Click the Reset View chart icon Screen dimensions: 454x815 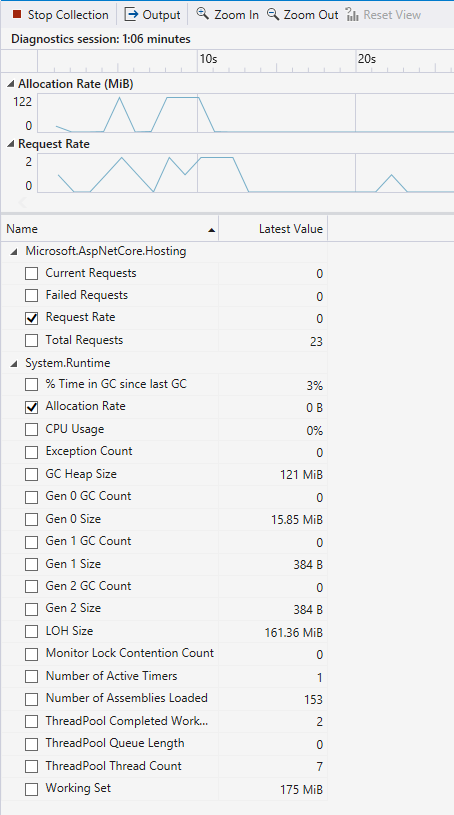coord(353,15)
